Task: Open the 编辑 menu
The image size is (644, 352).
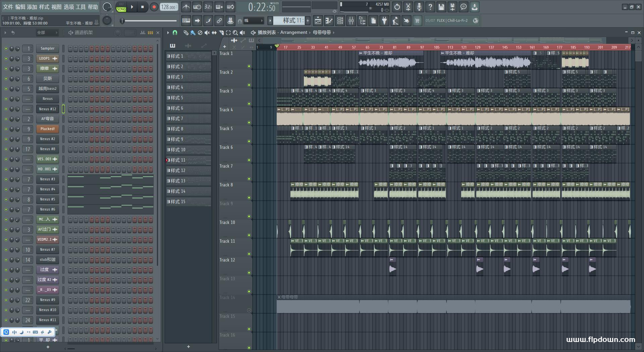Action: 20,7
